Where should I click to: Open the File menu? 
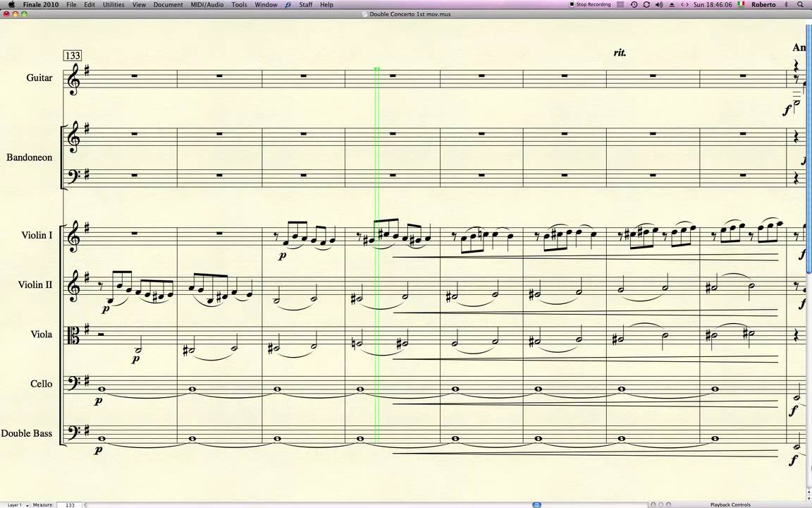pos(71,5)
